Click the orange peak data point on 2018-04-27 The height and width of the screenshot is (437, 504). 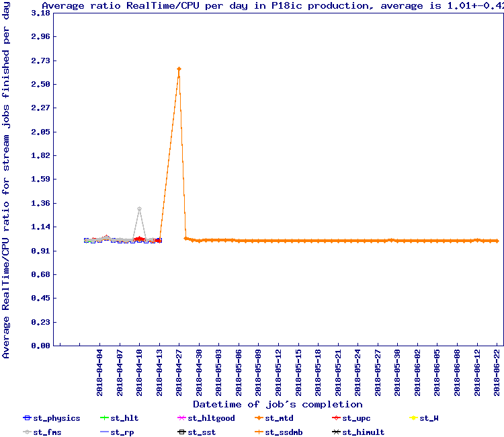tap(179, 69)
